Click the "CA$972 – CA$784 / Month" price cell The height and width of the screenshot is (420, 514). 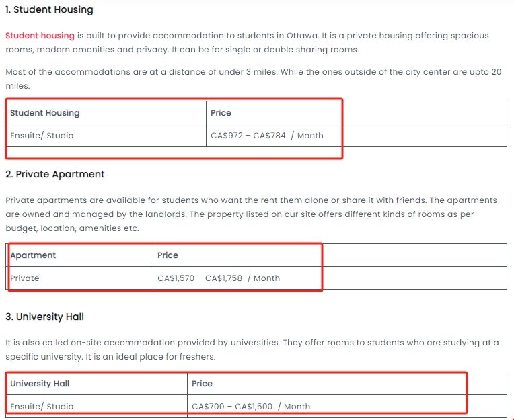pyautogui.click(x=267, y=135)
